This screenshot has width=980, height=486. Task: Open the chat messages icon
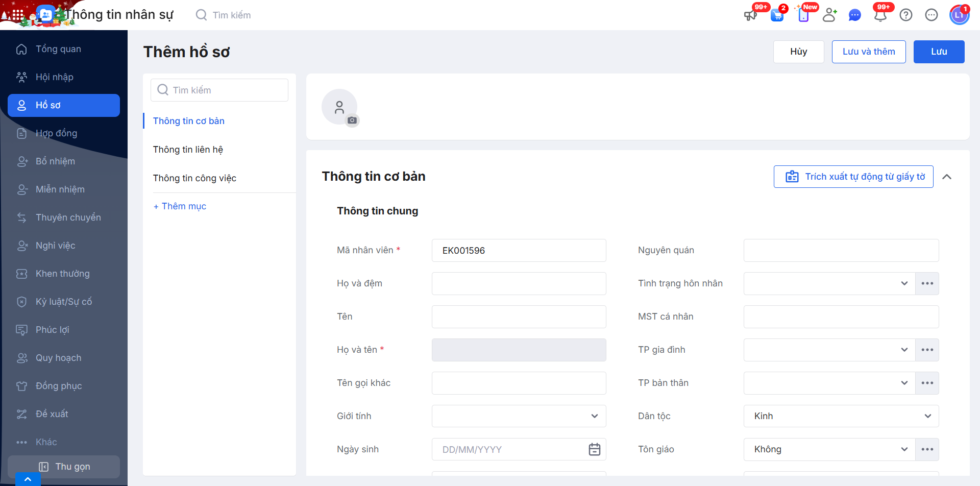coord(855,15)
